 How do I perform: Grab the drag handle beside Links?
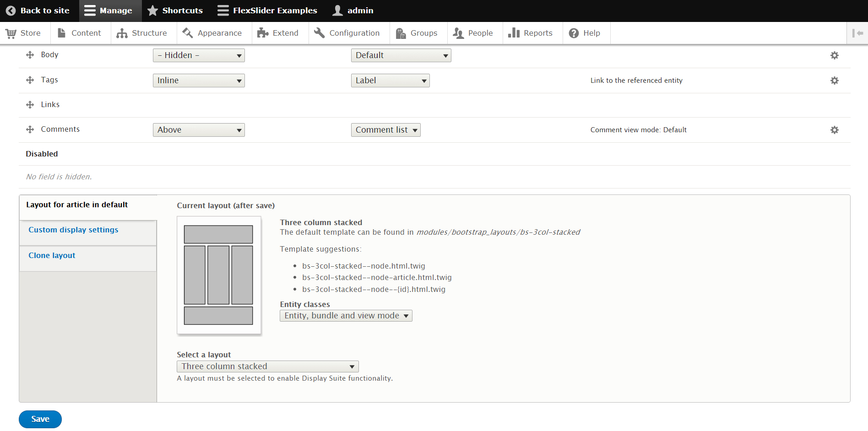point(30,105)
